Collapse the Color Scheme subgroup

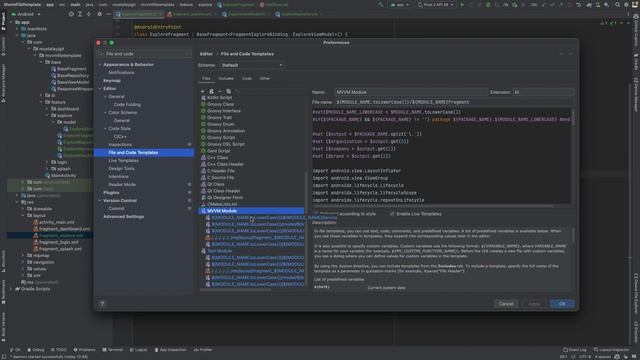point(105,113)
